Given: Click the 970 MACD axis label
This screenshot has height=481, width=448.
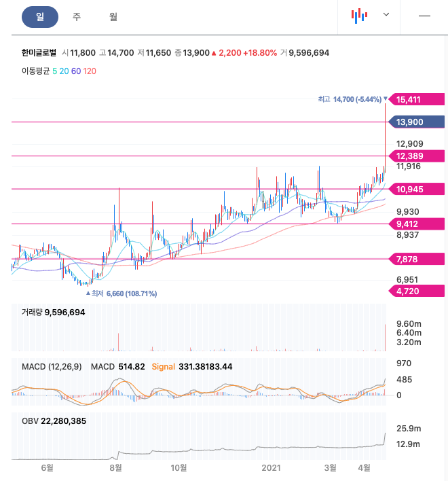Looking at the screenshot, I should tap(404, 363).
